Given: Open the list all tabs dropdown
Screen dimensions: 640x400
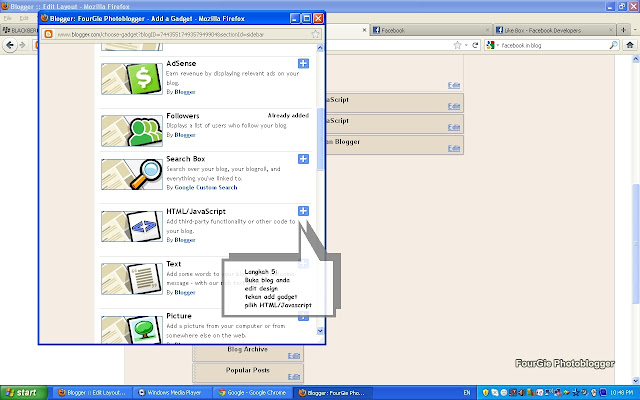Looking at the screenshot, I should (636, 30).
